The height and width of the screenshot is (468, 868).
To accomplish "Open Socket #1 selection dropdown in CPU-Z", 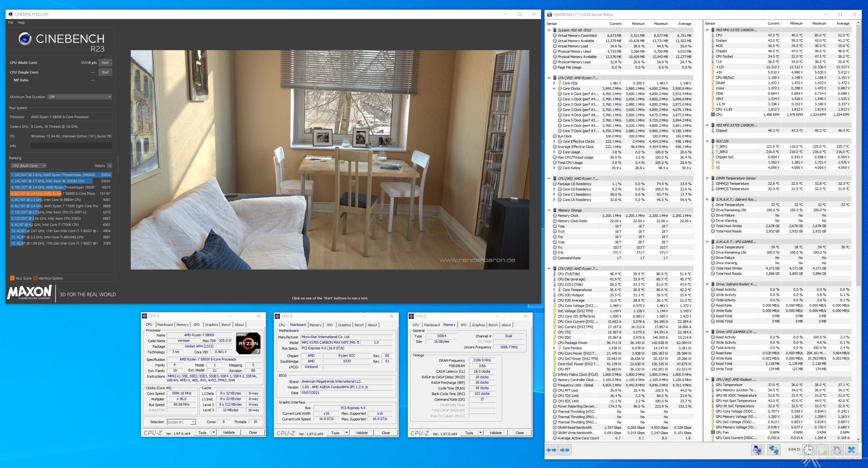I will (x=181, y=422).
